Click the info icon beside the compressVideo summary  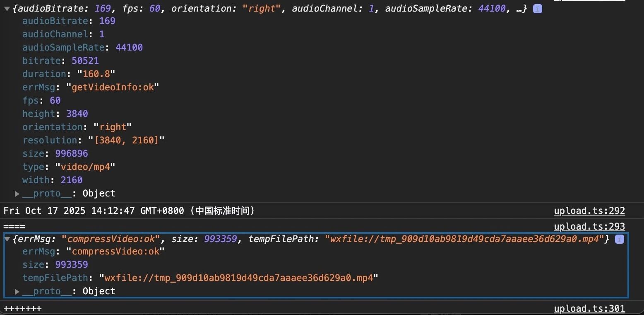tap(619, 239)
